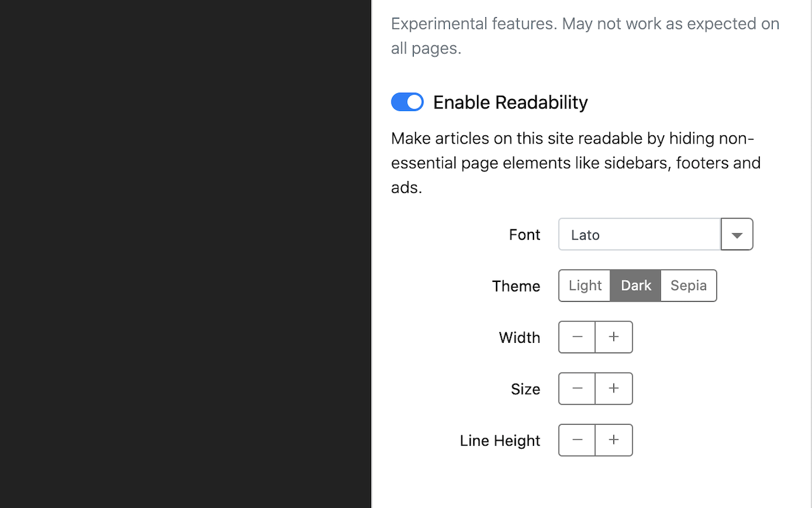Click the Line Height label
The width and height of the screenshot is (812, 508).
pyautogui.click(x=500, y=441)
